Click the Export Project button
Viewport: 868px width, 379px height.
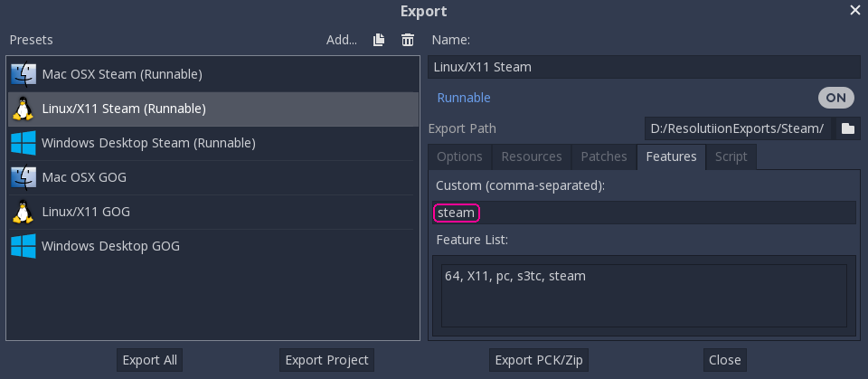[x=326, y=360]
